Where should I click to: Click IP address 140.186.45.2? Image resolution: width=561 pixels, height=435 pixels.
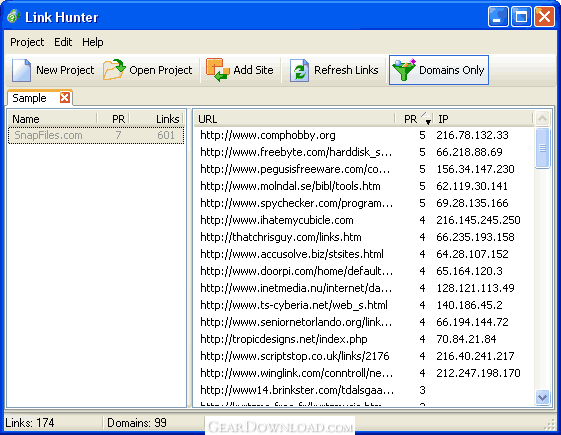tap(469, 305)
